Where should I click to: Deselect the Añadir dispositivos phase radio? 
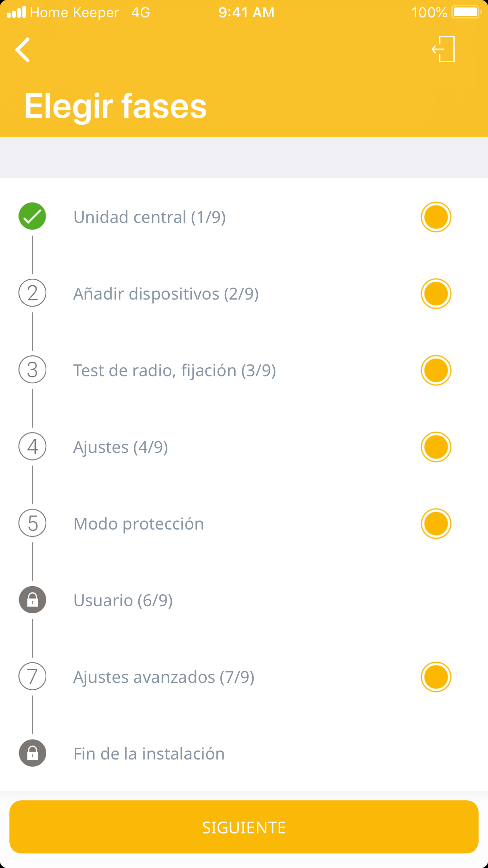pyautogui.click(x=436, y=294)
